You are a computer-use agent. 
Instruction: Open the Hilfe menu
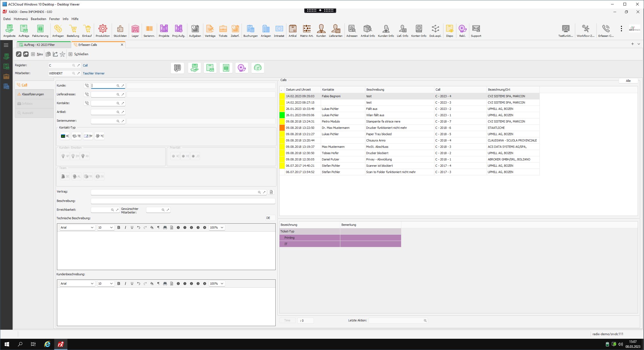click(75, 19)
